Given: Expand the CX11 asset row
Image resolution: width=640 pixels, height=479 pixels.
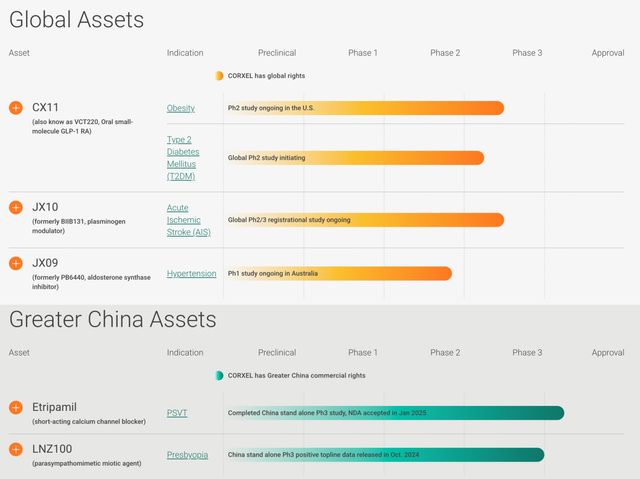Looking at the screenshot, I should pos(15,107).
